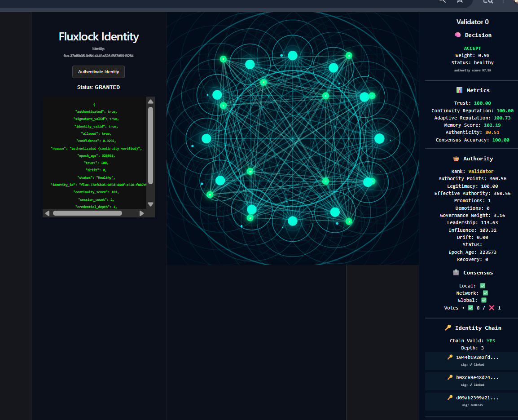Click the Status: GRANTED text

(98, 87)
